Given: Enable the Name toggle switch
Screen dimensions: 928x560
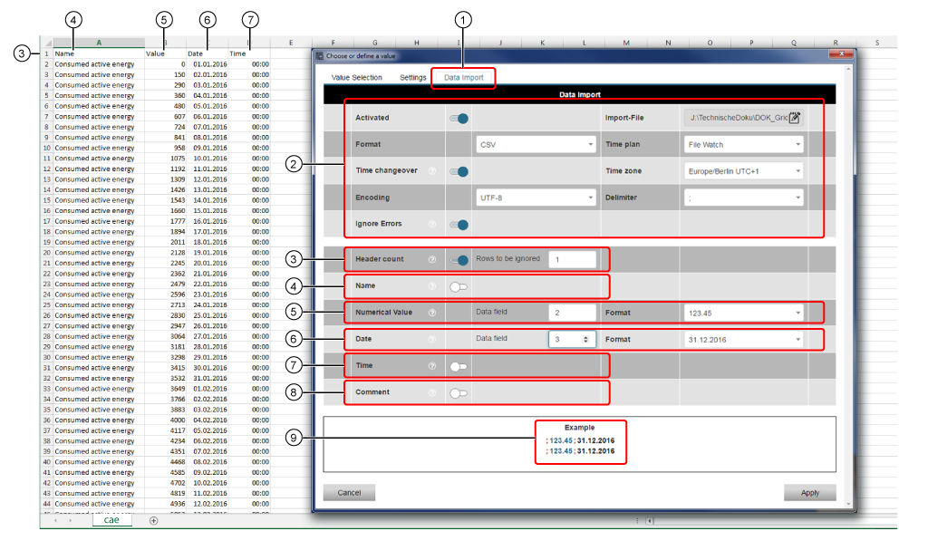Looking at the screenshot, I should 459,286.
